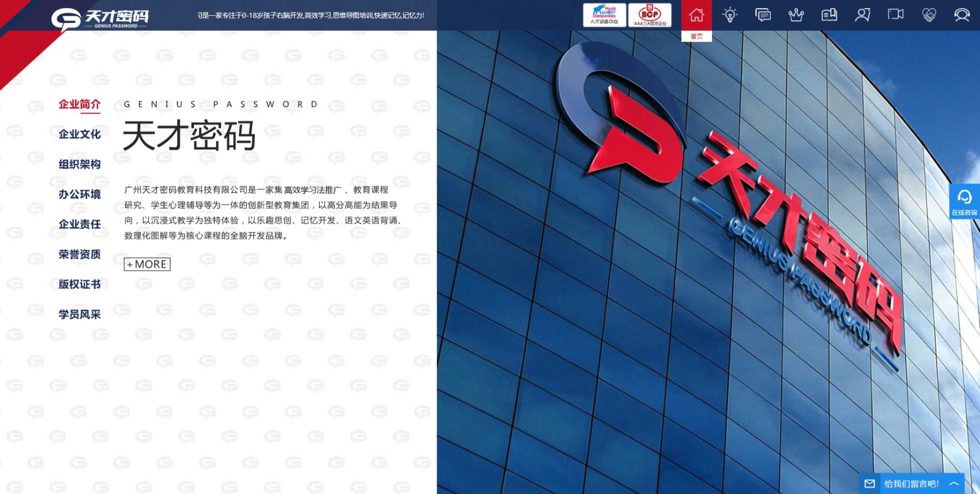Click the handshake heart icon in the nav bar
Screen dimensions: 980x494
pyautogui.click(x=929, y=15)
